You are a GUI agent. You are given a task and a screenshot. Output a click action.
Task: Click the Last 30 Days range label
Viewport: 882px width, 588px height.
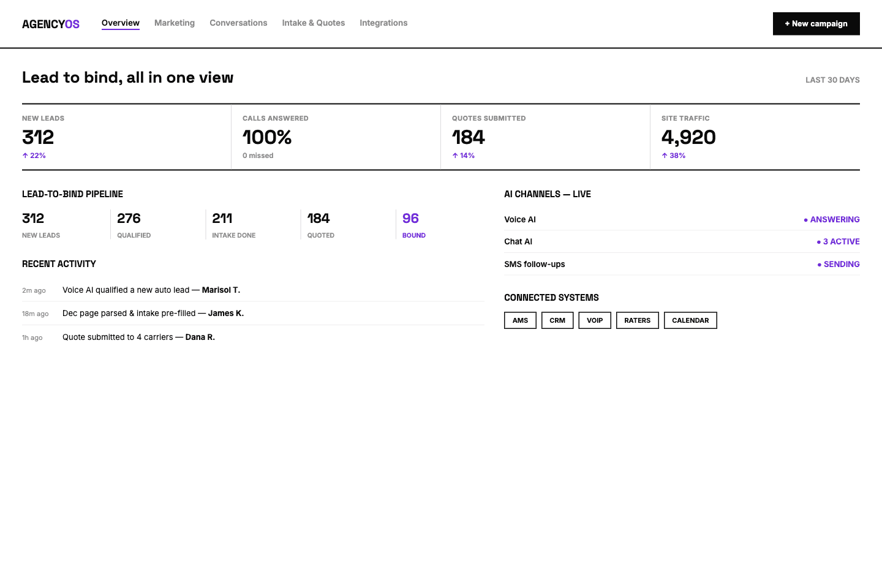pyautogui.click(x=832, y=80)
